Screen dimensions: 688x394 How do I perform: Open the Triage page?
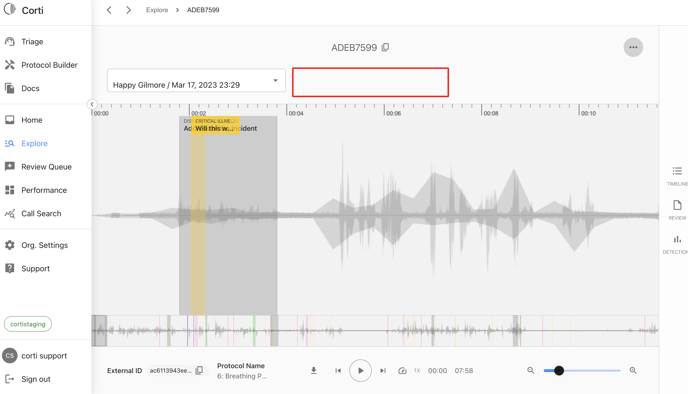[x=32, y=42]
